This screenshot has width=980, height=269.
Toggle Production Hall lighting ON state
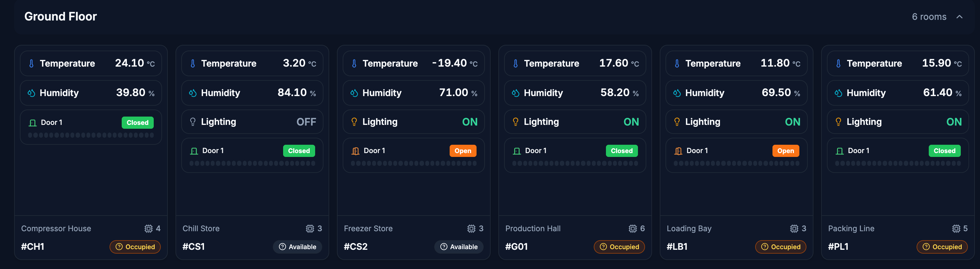(631, 122)
